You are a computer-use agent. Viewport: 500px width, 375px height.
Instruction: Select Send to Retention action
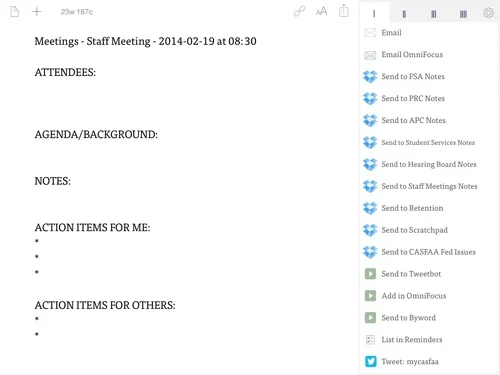[412, 208]
